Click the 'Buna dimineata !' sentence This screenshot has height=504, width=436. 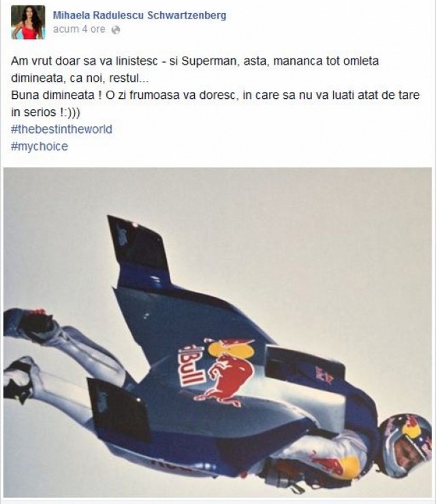tap(52, 95)
